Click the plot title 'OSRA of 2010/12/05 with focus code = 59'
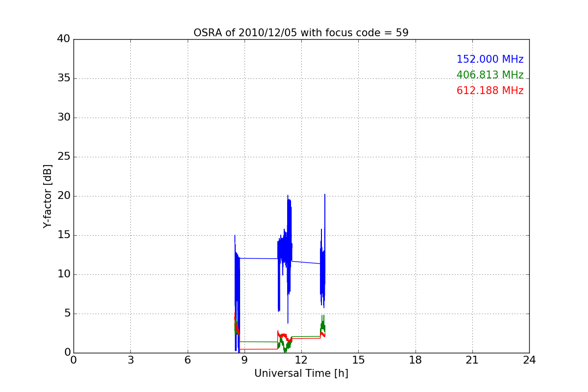The width and height of the screenshot is (588, 392). coord(301,33)
